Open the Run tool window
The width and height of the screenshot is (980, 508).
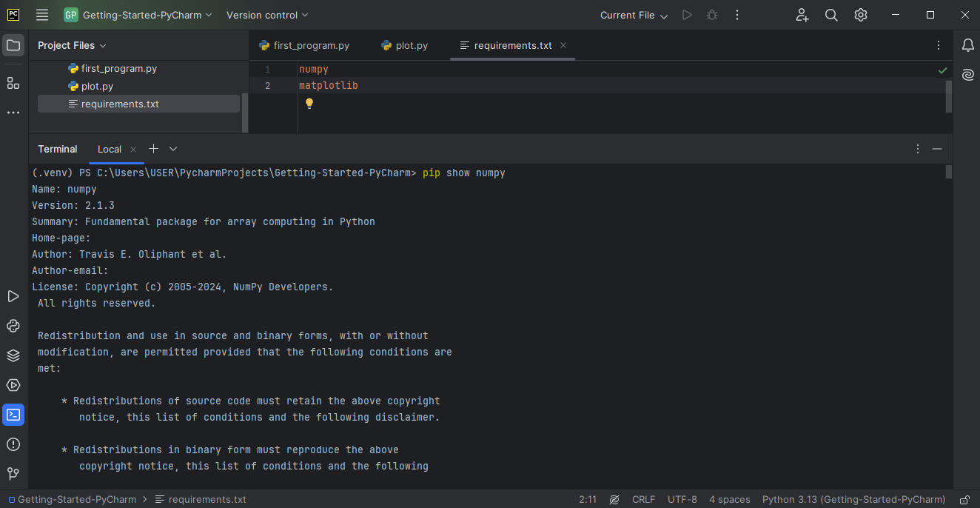(13, 296)
